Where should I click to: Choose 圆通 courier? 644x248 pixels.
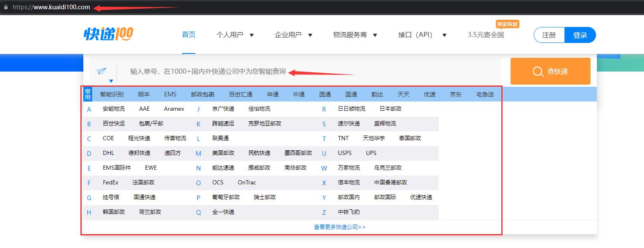[325, 94]
